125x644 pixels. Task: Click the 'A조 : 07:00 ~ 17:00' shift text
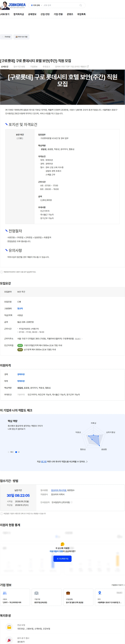tap(49, 186)
